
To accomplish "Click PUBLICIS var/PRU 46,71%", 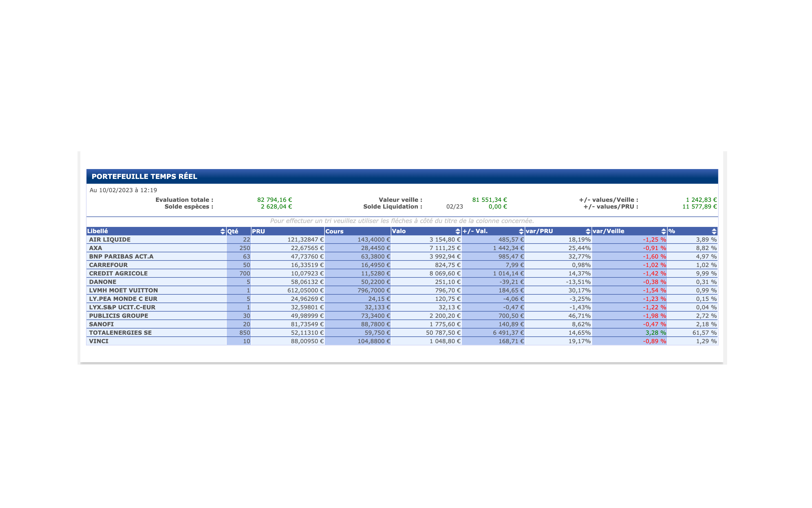I will [x=579, y=316].
